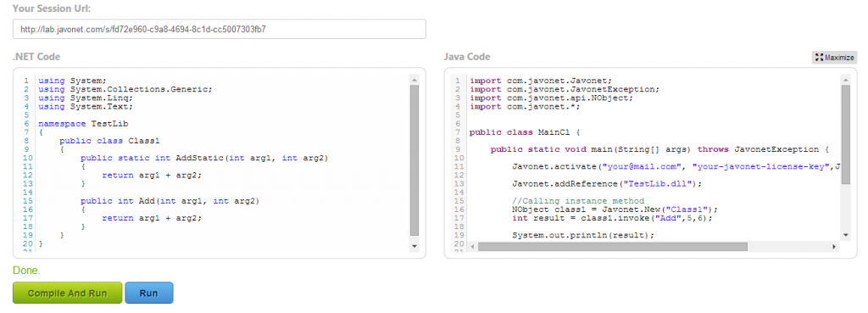Click the namespace TestLib line
Image resolution: width=868 pixels, height=313 pixels.
point(83,124)
